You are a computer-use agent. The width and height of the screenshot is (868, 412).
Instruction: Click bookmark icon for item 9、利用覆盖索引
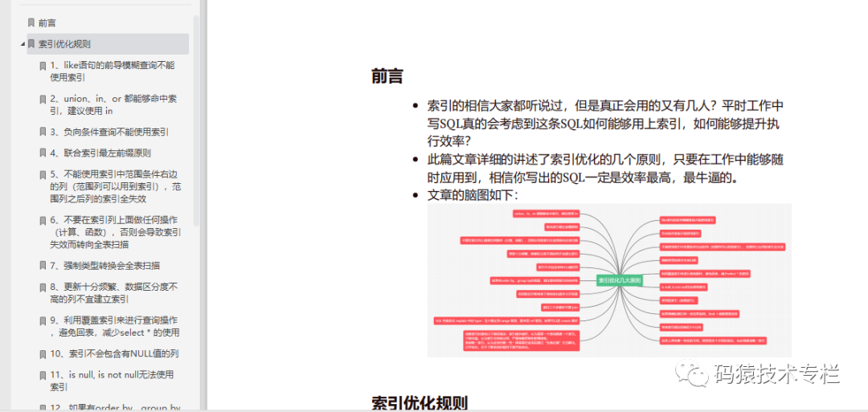coord(43,320)
